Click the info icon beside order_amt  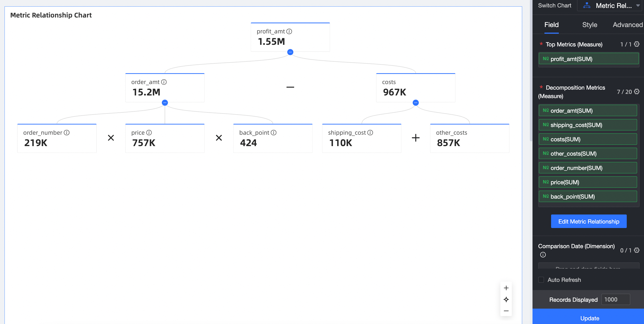tap(164, 82)
